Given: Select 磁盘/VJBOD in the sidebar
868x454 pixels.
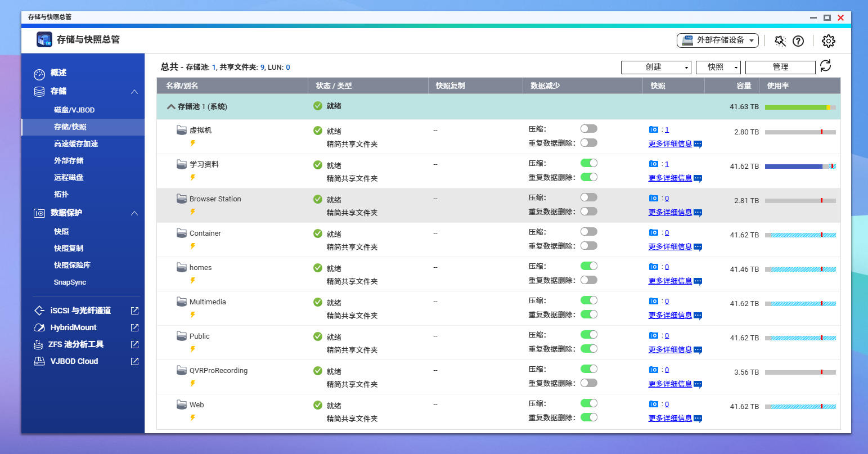Looking at the screenshot, I should click(74, 110).
